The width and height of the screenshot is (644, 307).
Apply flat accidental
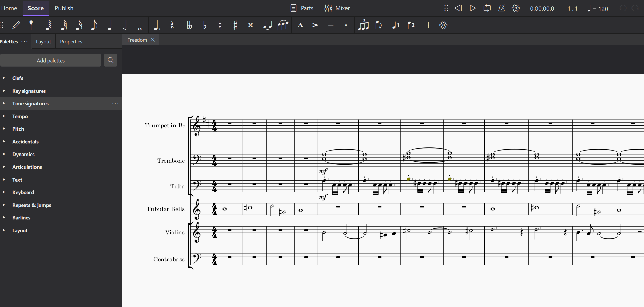coord(205,25)
